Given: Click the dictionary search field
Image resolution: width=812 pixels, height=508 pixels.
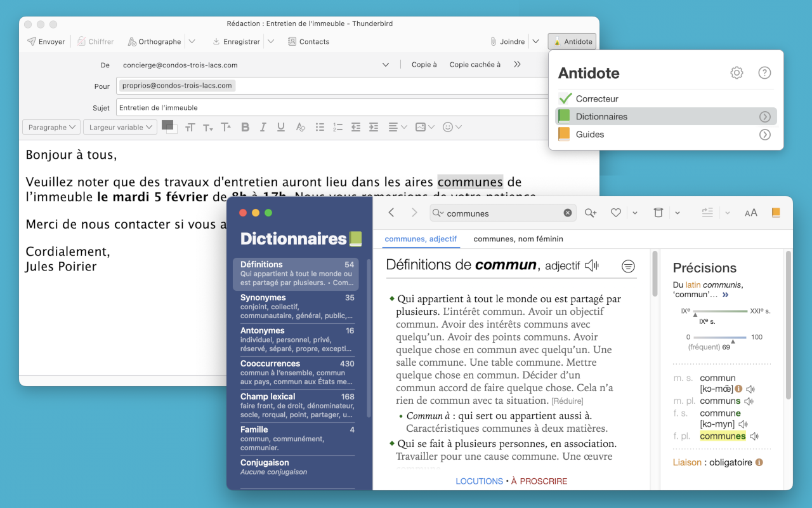Looking at the screenshot, I should click(x=502, y=213).
